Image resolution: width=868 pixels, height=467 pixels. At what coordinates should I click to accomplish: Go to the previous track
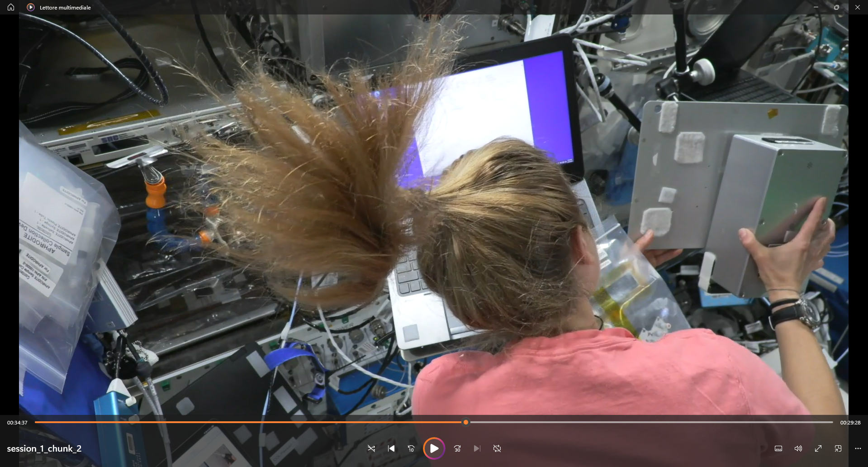391,448
